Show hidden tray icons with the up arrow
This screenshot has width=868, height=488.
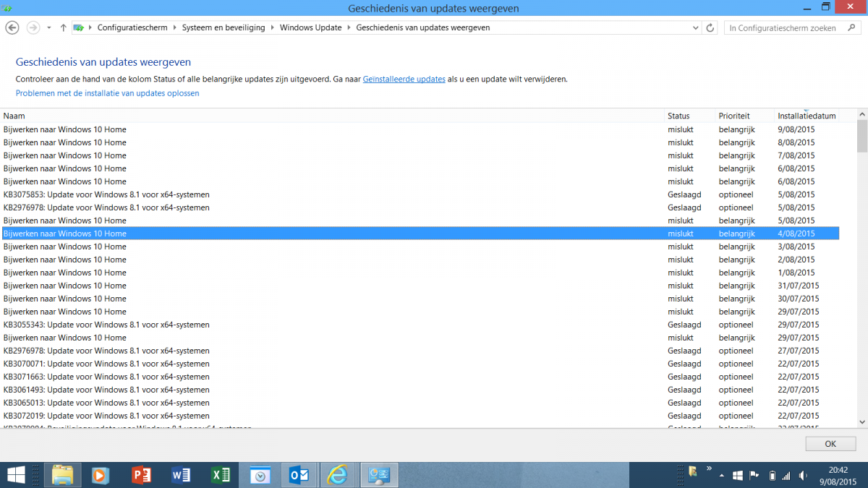pyautogui.click(x=720, y=476)
